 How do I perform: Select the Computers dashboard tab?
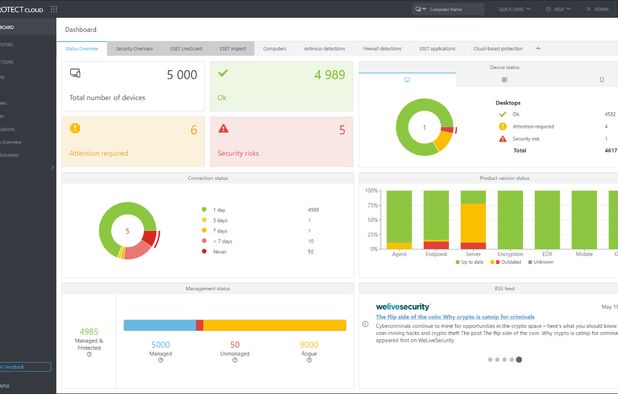point(275,49)
